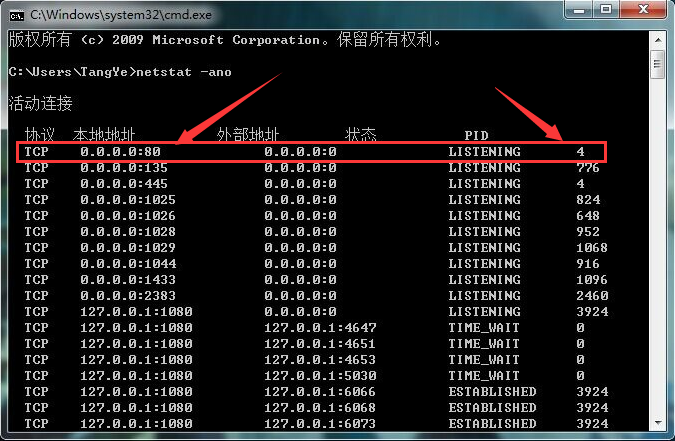
Task: Click TIME_WAIT state in 4647 row
Action: [484, 328]
